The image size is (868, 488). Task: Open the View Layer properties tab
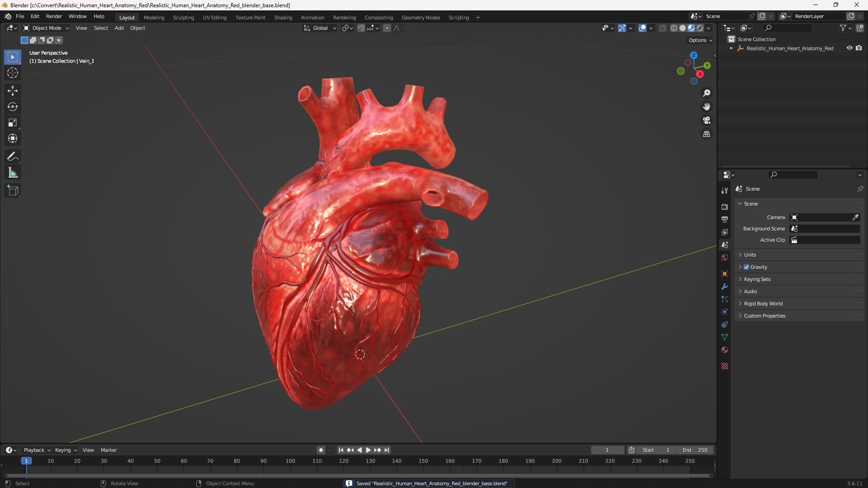(725, 232)
